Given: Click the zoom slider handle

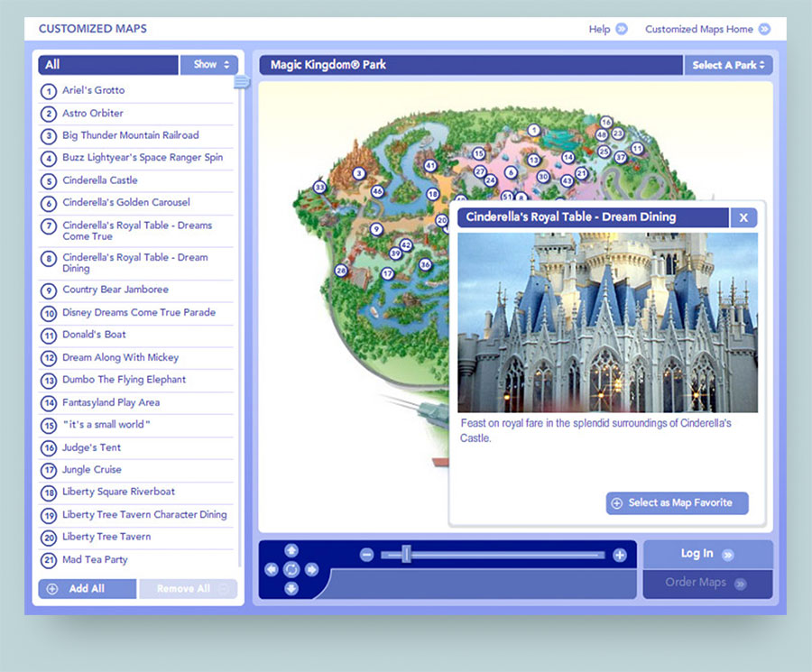Looking at the screenshot, I should (x=406, y=555).
